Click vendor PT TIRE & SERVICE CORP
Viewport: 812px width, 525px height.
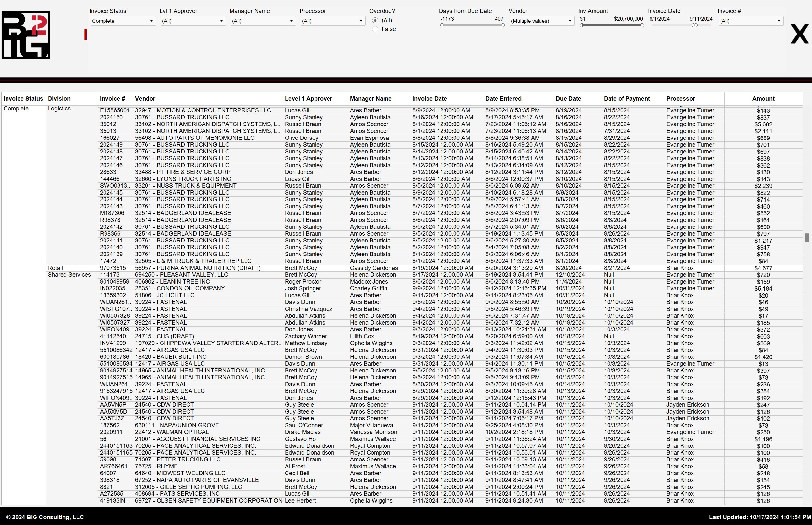(x=183, y=172)
